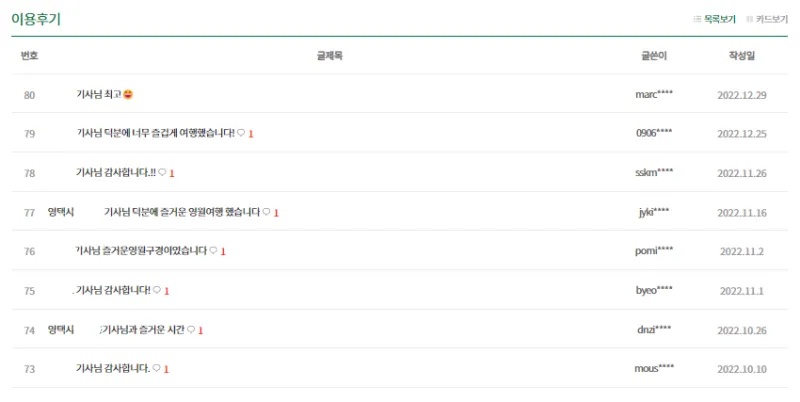Switch to list view (목록보기)
The height and width of the screenshot is (402, 800).
714,19
